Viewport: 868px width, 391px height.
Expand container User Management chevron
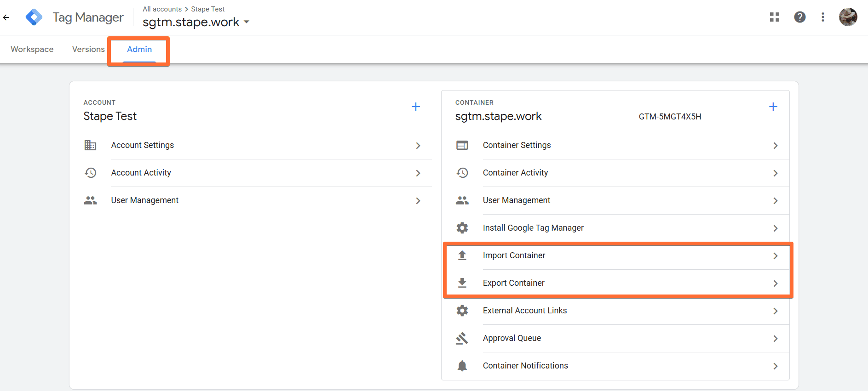click(776, 201)
